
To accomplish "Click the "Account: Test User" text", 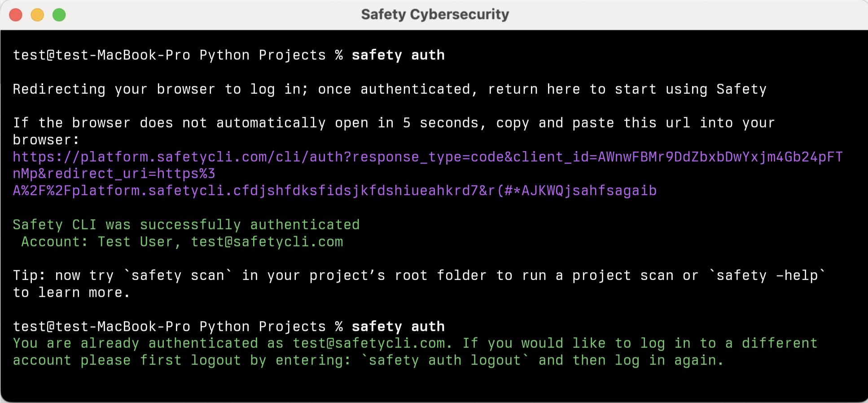I will (x=97, y=242).
